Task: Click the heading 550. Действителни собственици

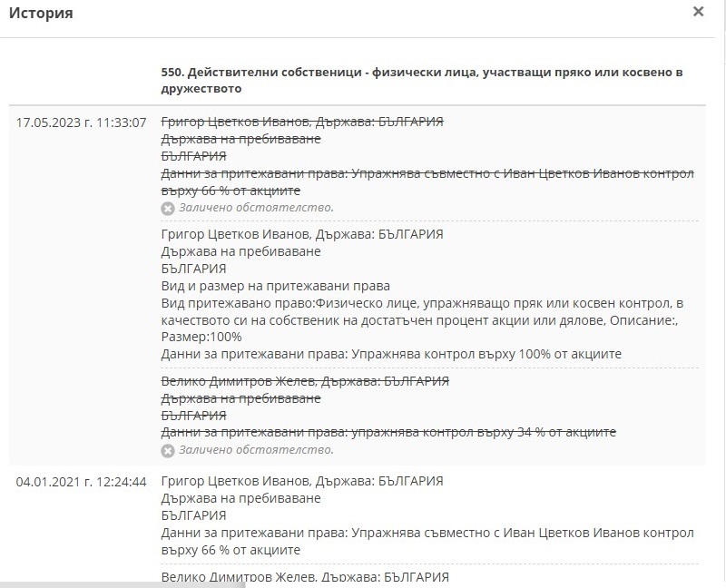Action: point(422,80)
